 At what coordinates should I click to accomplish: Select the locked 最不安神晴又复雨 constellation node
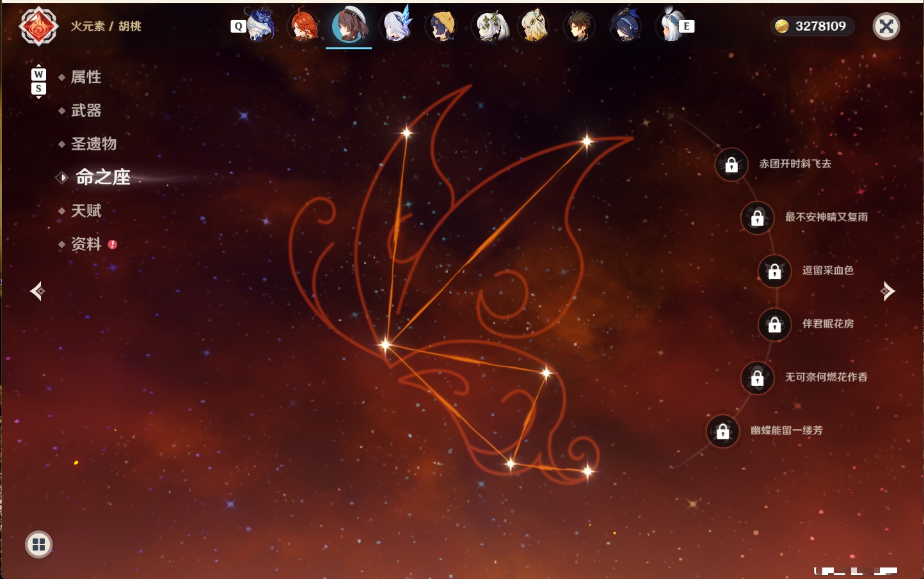(757, 218)
